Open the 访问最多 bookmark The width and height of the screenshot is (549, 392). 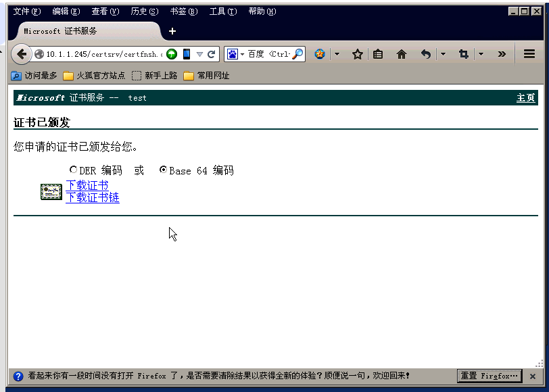34,76
